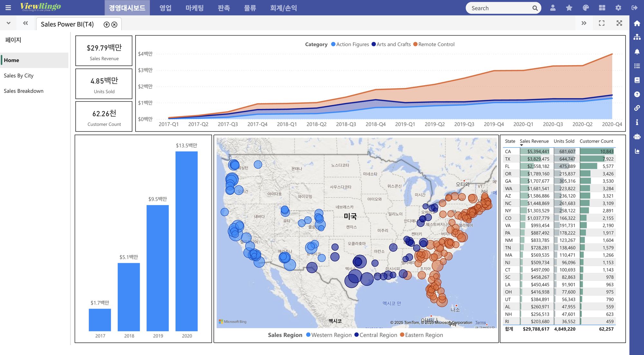Click the upload arrow on Sales Power BI tab

tap(107, 25)
